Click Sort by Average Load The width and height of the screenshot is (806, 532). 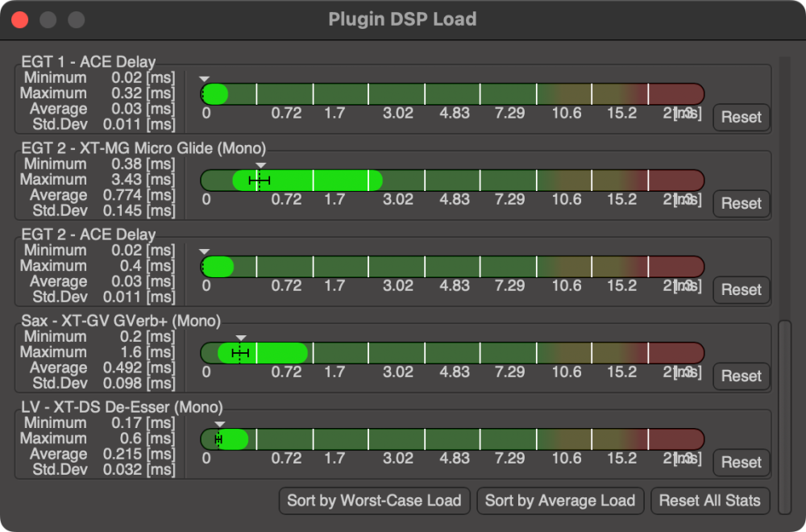[x=560, y=501]
